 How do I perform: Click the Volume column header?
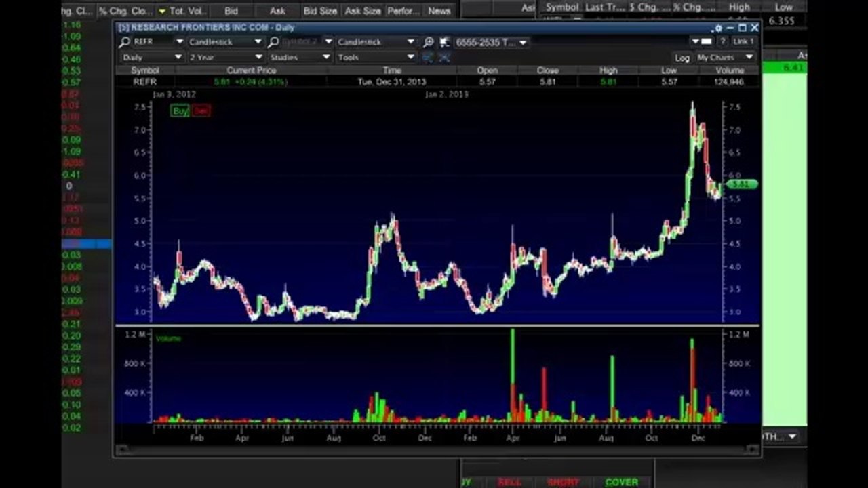point(729,70)
